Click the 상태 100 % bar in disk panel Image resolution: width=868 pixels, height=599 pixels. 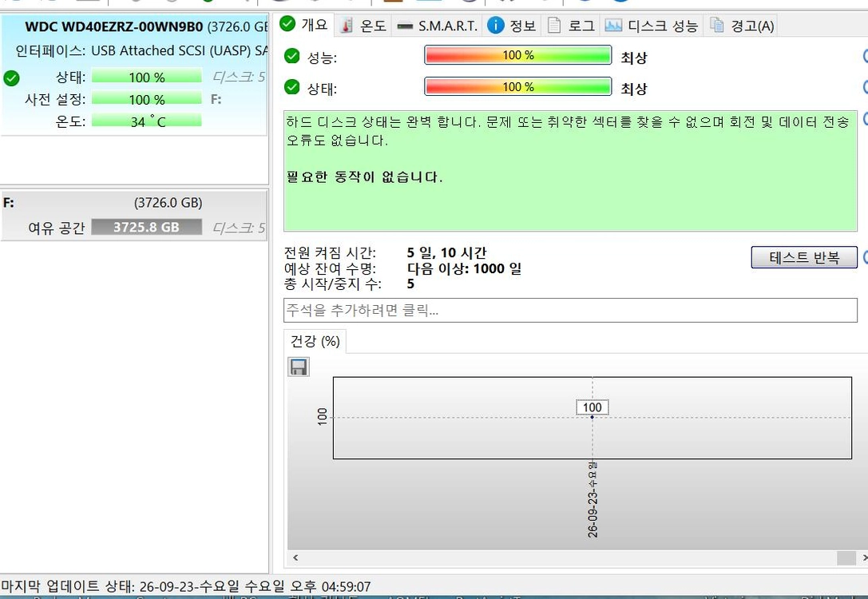point(147,77)
